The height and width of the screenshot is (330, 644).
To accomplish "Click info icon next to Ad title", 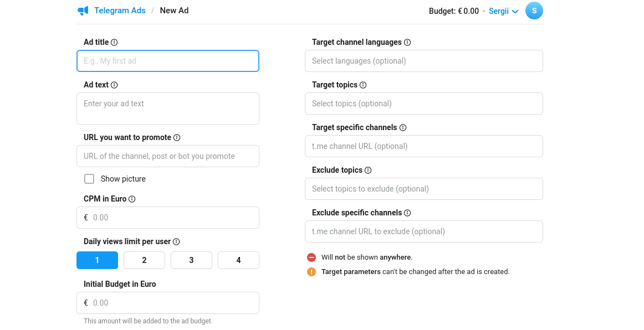I will [114, 43].
